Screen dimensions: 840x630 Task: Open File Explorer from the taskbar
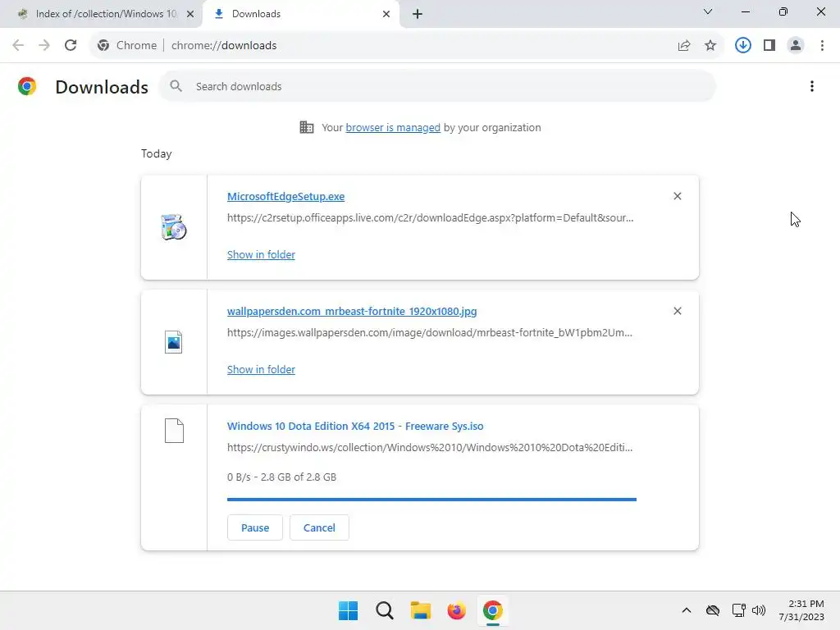tap(421, 610)
